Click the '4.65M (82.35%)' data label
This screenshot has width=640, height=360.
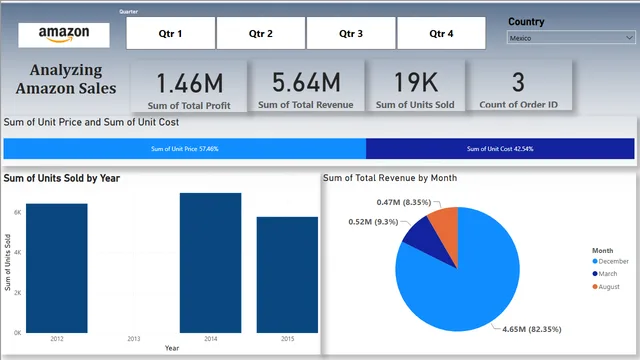(531, 329)
